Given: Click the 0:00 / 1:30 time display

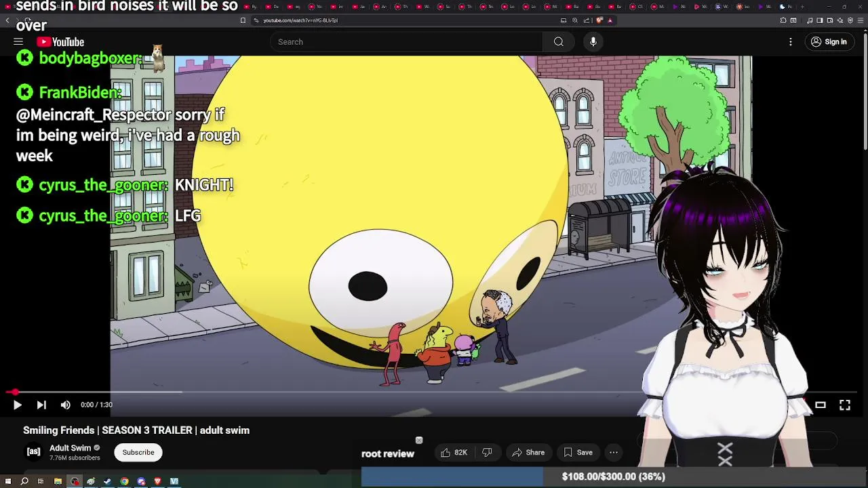Looking at the screenshot, I should (96, 405).
